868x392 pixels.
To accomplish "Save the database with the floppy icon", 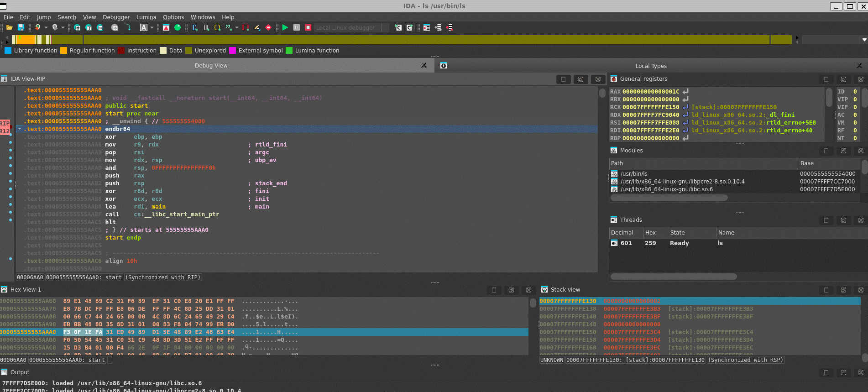I will click(x=21, y=27).
